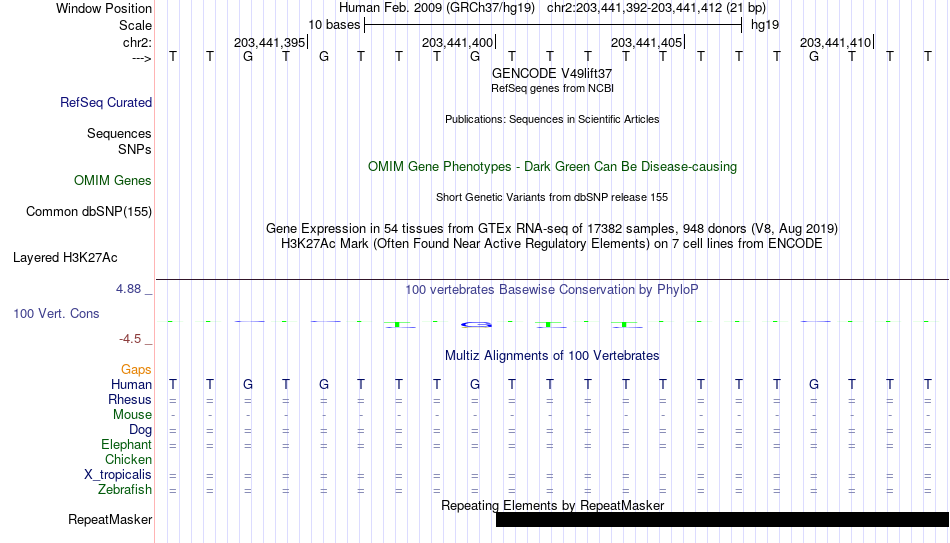Screen dimensions: 950x543
Task: Click the 100 vertebrates Basewise Conservation title
Action: coord(552,290)
